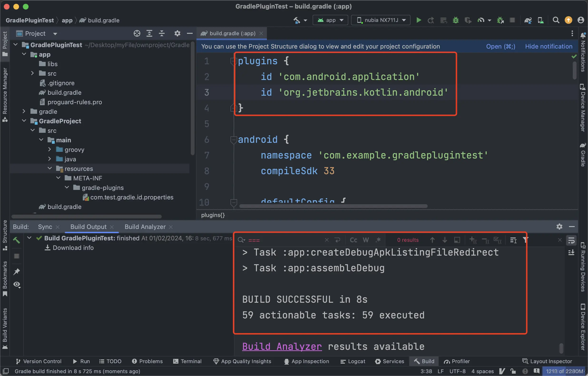588x376 pixels.
Task: Toggle the Match Case Cc button
Action: click(353, 240)
